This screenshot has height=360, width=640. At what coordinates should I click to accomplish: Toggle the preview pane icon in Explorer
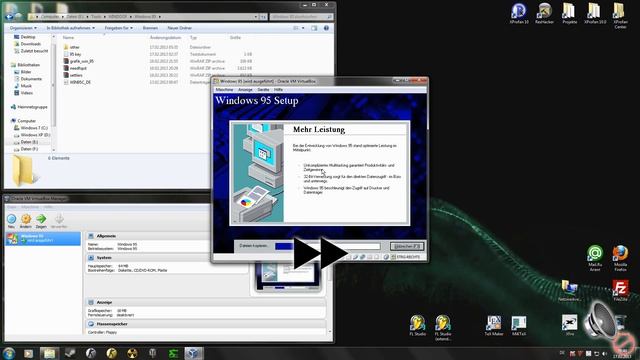point(314,28)
